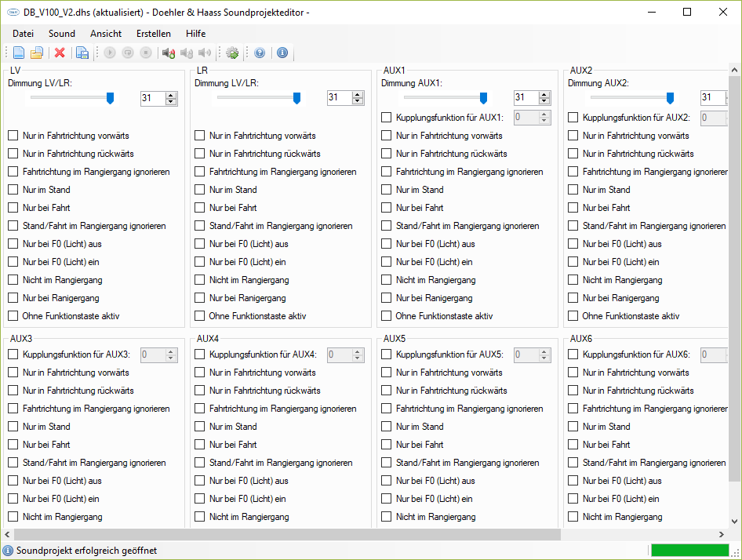The image size is (742, 560).
Task: Click the greyed stop button in toolbar
Action: pyautogui.click(x=146, y=53)
